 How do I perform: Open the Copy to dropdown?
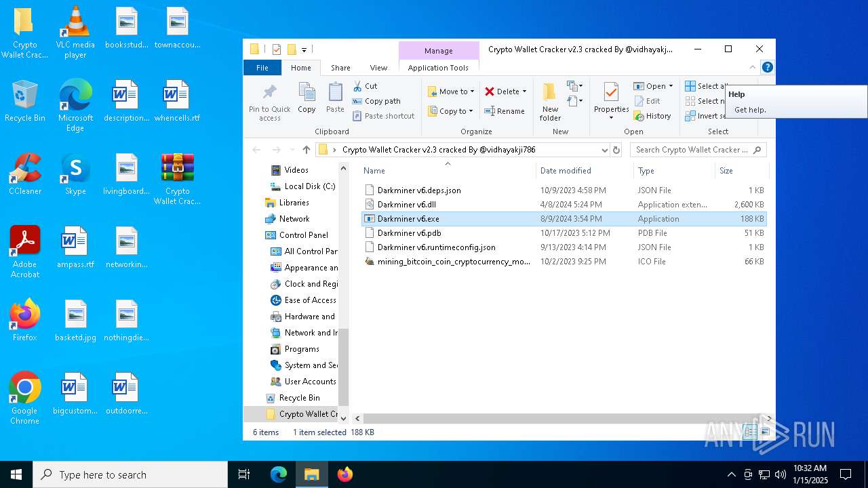pyautogui.click(x=451, y=111)
